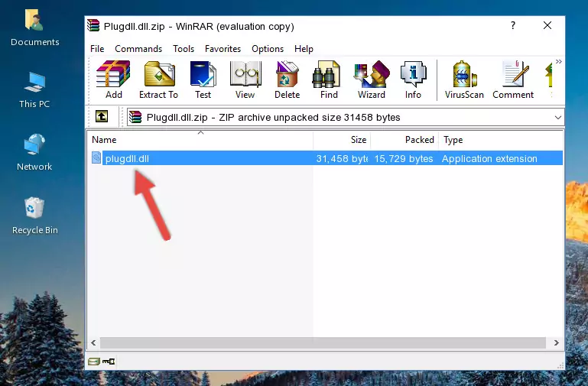The image size is (588, 386).
Task: Sort by the Packed column header
Action: 404,140
